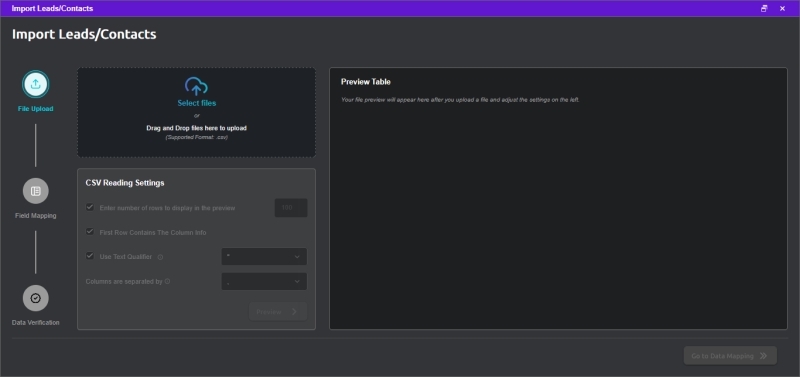Click the File Upload step icon
Screen dimensions: 800x377
(x=36, y=84)
